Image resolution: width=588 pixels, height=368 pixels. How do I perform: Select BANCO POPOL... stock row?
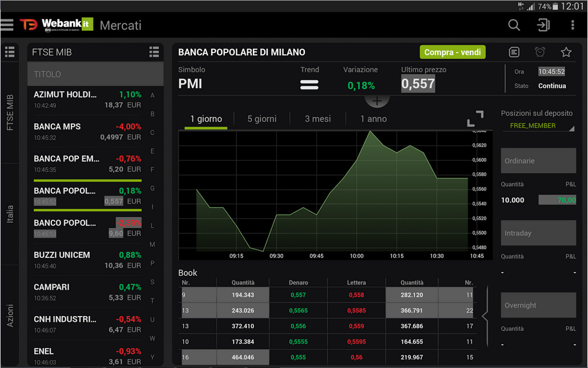click(88, 228)
